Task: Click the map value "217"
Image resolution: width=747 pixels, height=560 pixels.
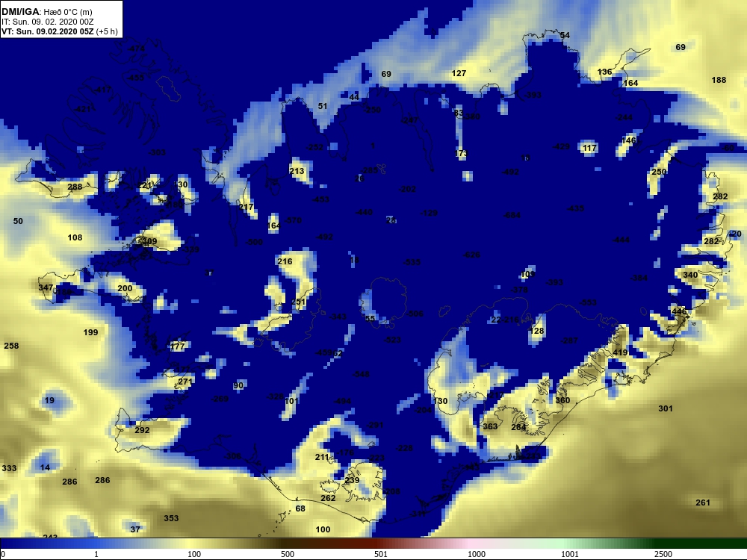Action: (x=247, y=207)
